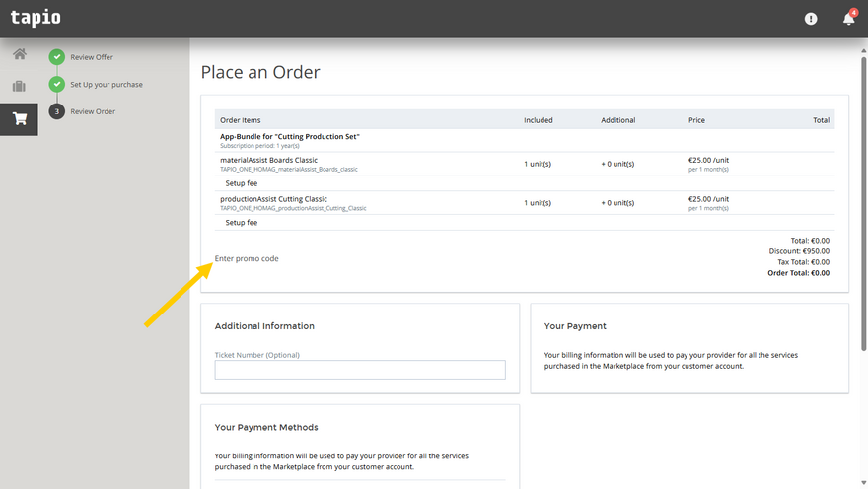Select productionAssist Cutting Classic item
Viewport: 868px width, 489px height.
pos(273,199)
